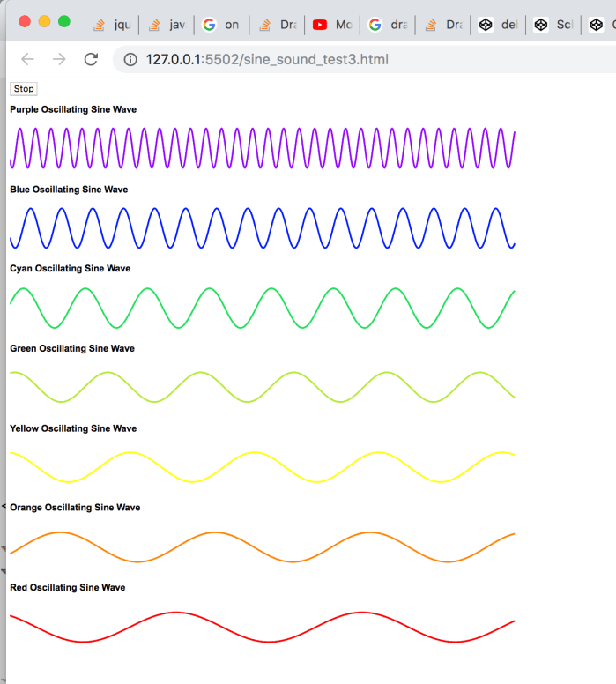Click the yellow sine wave canvas
The height and width of the screenshot is (684, 616).
pos(262,466)
